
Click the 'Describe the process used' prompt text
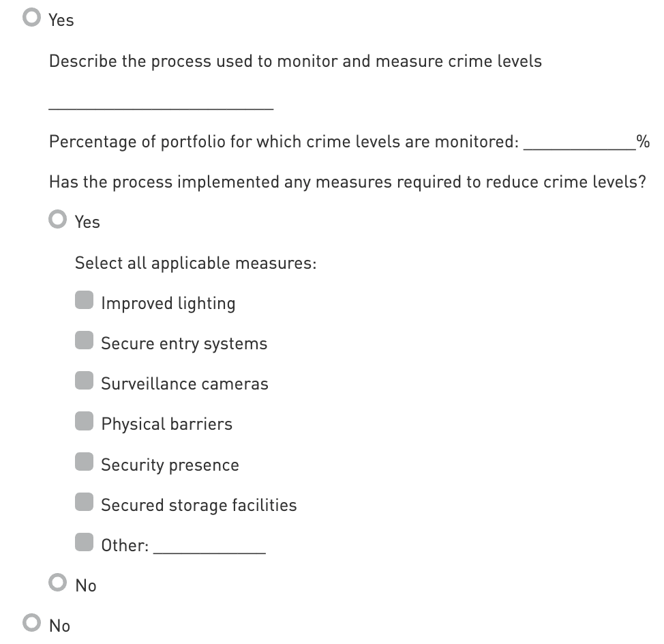(295, 61)
